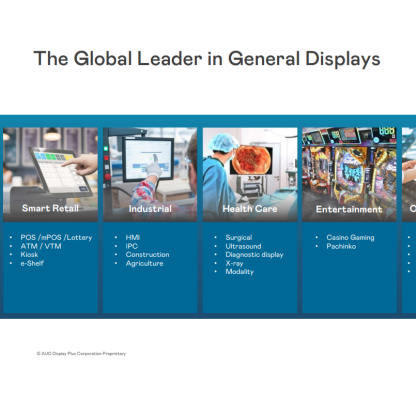
Task: Click the 'Construction' bullet
Action: click(x=147, y=255)
